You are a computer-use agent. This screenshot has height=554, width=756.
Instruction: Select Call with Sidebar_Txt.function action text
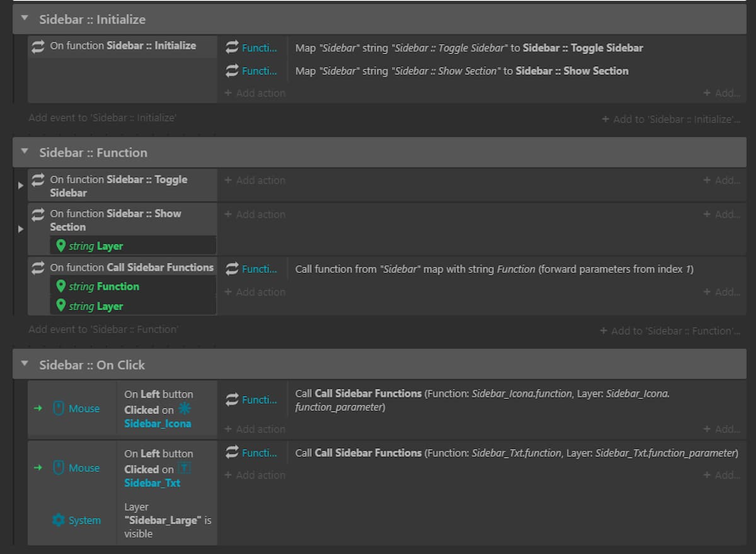coord(517,453)
